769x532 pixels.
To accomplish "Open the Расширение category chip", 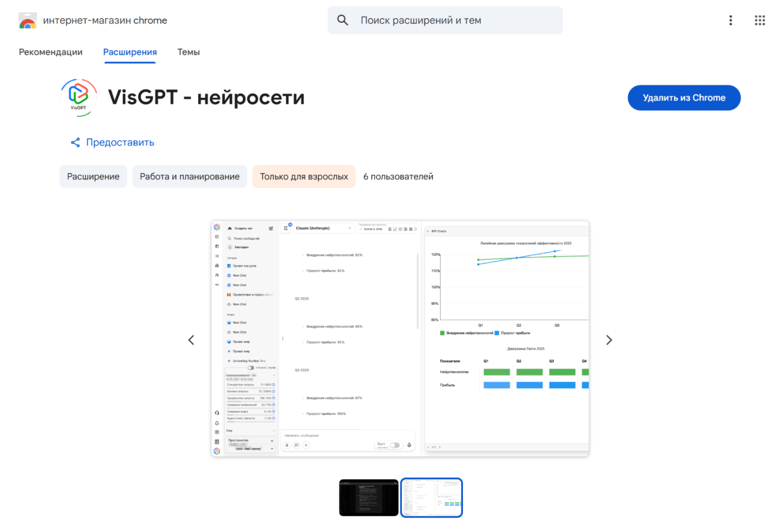I will pyautogui.click(x=93, y=177).
